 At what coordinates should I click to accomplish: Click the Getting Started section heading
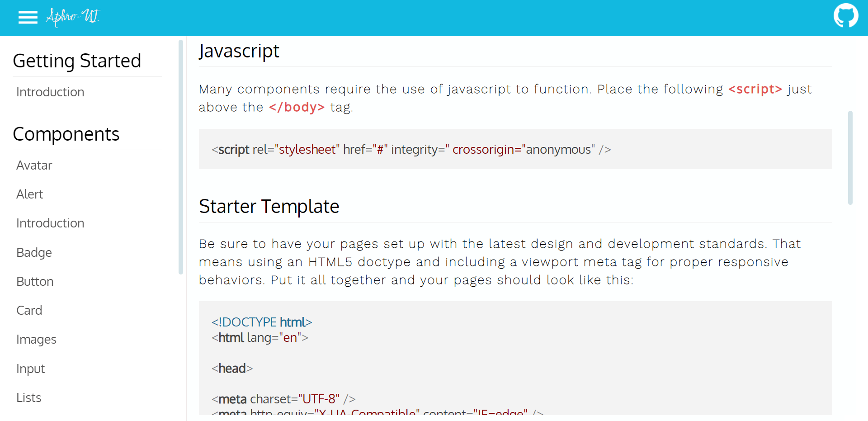(77, 61)
